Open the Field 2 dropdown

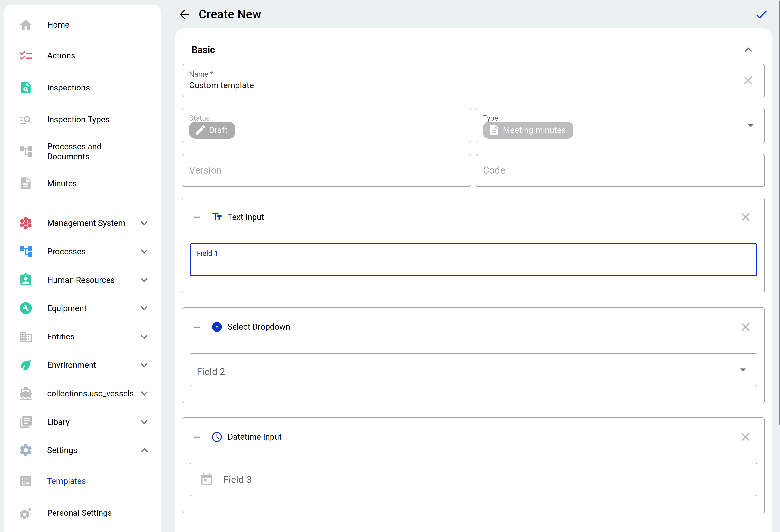click(743, 370)
